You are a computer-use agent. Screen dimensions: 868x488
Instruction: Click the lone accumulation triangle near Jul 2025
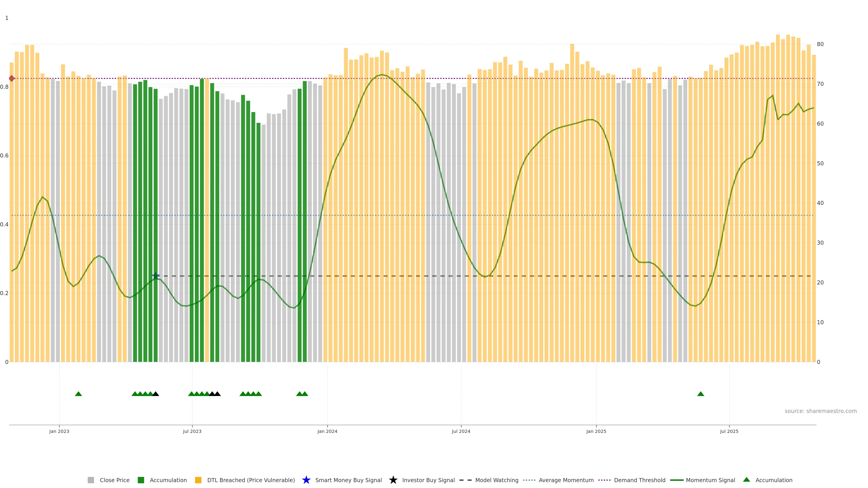(701, 394)
